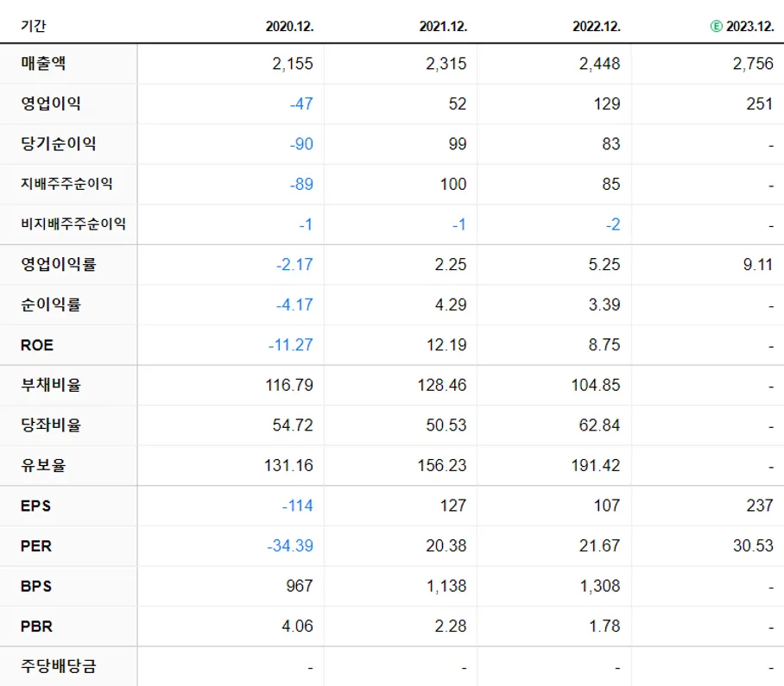784x686 pixels.
Task: Select 영업이익률 estimate value 9.11
Action: (x=758, y=264)
